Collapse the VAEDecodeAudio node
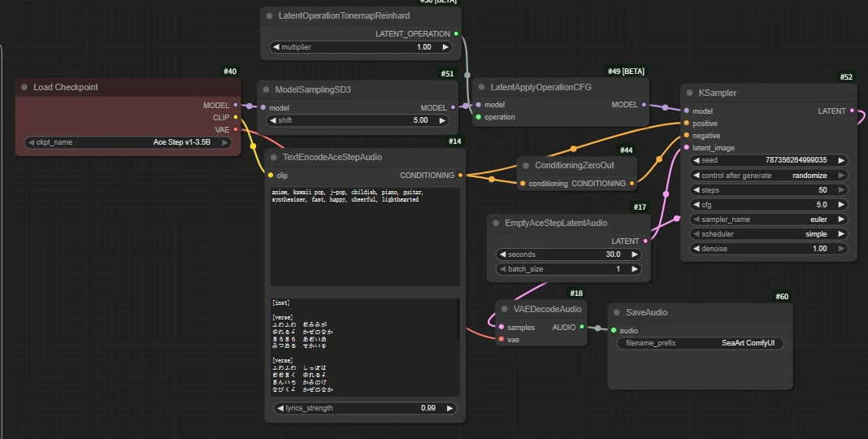868x439 pixels. (504, 309)
